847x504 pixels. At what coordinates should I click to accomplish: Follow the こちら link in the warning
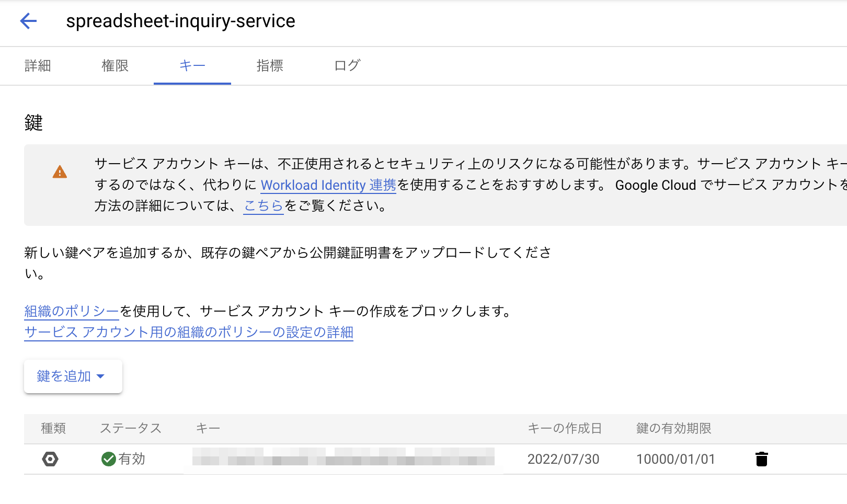click(x=264, y=206)
